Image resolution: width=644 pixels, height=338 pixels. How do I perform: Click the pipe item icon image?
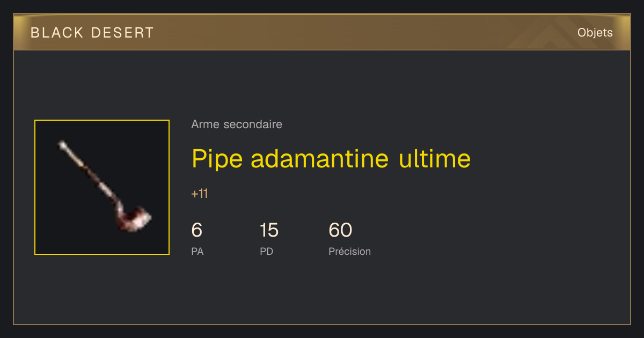102,187
